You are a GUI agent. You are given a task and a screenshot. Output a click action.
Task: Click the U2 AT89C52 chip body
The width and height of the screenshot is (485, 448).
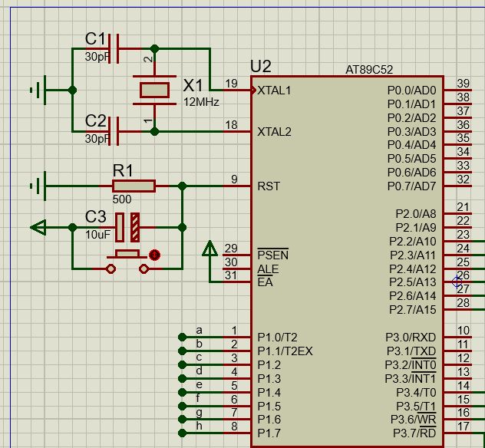348,262
